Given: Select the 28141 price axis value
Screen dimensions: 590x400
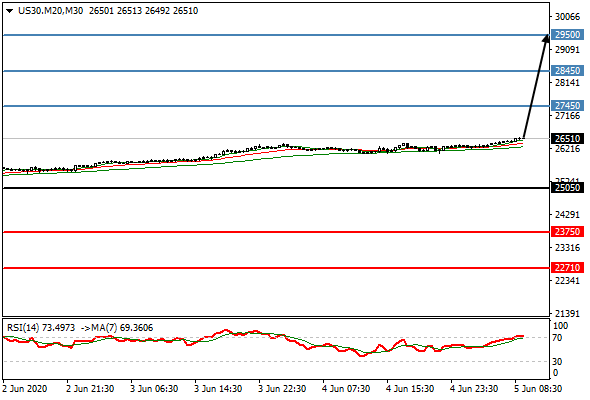Looking at the screenshot, I should [567, 82].
